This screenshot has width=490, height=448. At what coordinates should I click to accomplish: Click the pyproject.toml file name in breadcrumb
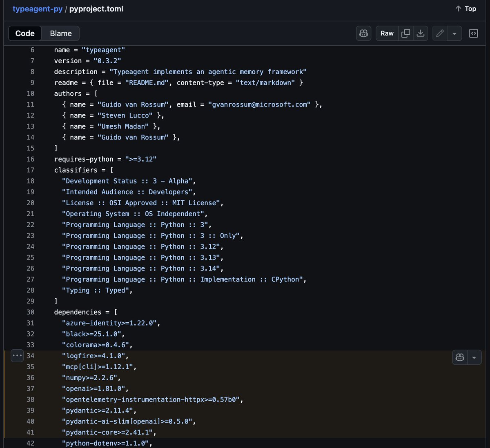click(x=96, y=9)
